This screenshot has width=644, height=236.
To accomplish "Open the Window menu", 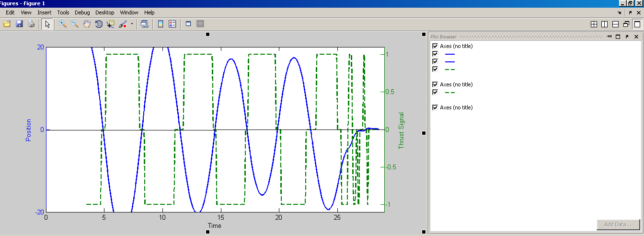I will pos(129,12).
